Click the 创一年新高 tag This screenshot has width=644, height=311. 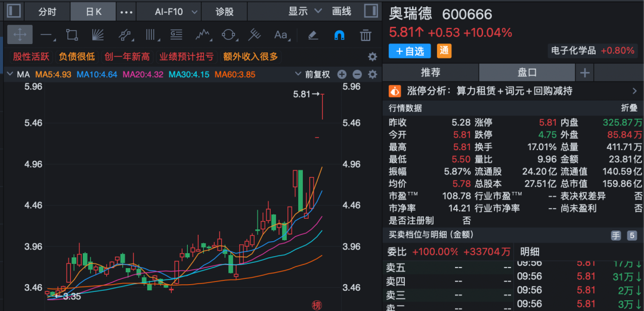[x=127, y=57]
